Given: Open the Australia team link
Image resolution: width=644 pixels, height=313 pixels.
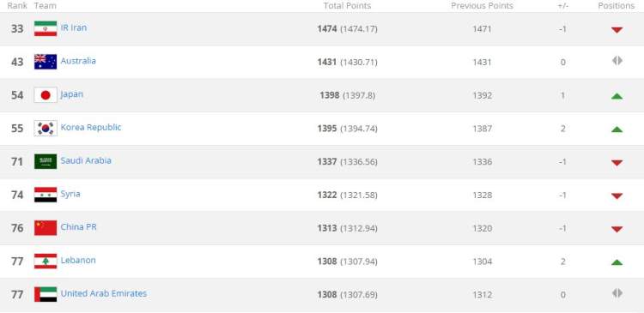Looking at the screenshot, I should (x=78, y=61).
